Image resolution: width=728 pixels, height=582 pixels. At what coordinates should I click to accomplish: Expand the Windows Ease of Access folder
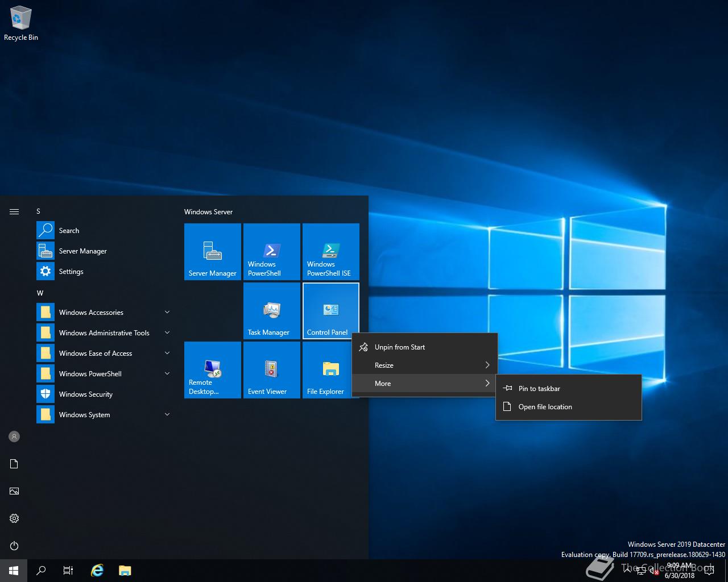tap(104, 353)
